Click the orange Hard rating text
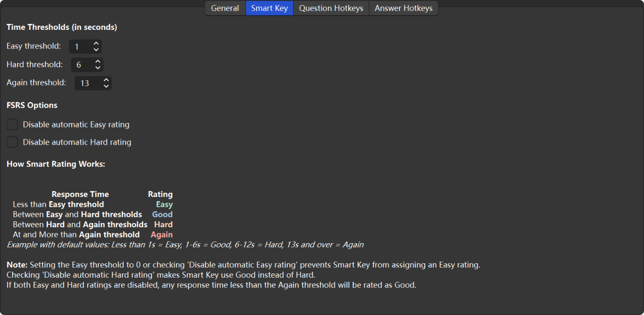Image resolution: width=644 pixels, height=315 pixels. click(x=163, y=224)
